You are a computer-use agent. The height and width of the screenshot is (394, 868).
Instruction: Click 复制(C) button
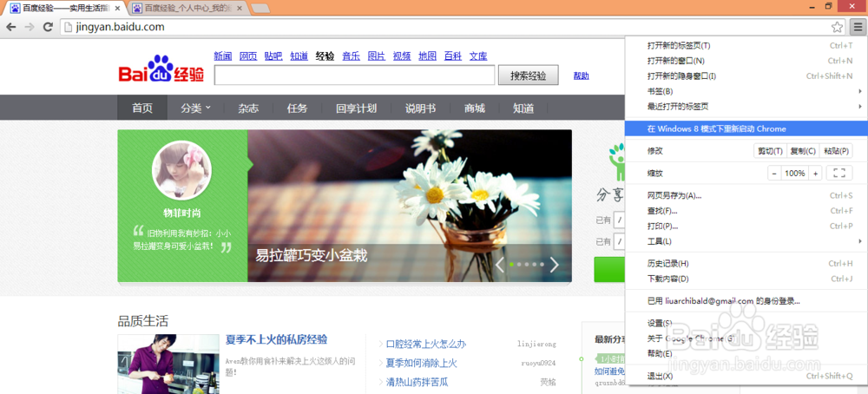pyautogui.click(x=803, y=151)
